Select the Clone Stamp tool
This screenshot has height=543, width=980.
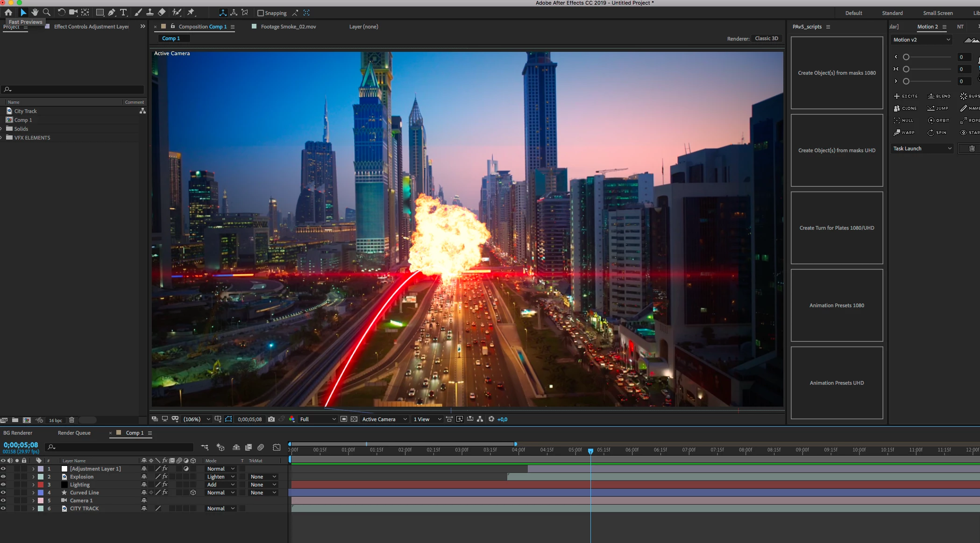150,13
